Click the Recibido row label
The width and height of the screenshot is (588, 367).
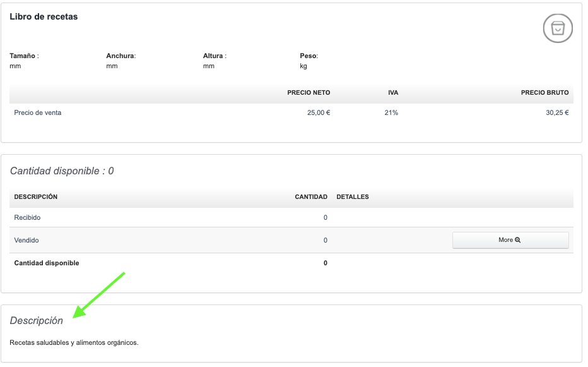[x=27, y=218]
